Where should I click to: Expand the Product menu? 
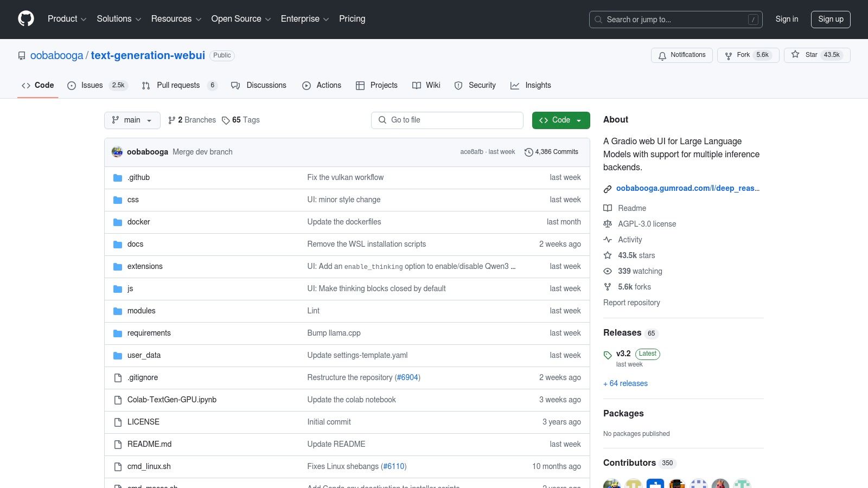[x=67, y=19]
